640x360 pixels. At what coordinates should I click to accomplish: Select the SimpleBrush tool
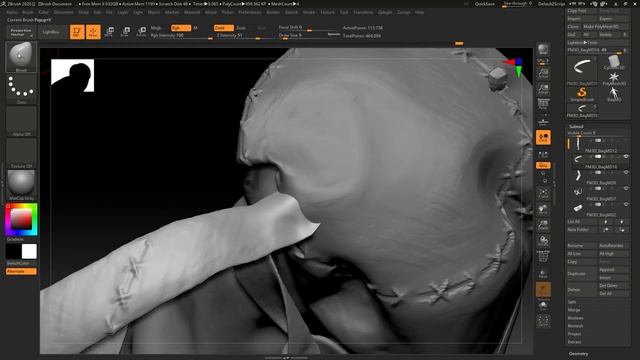(582, 94)
